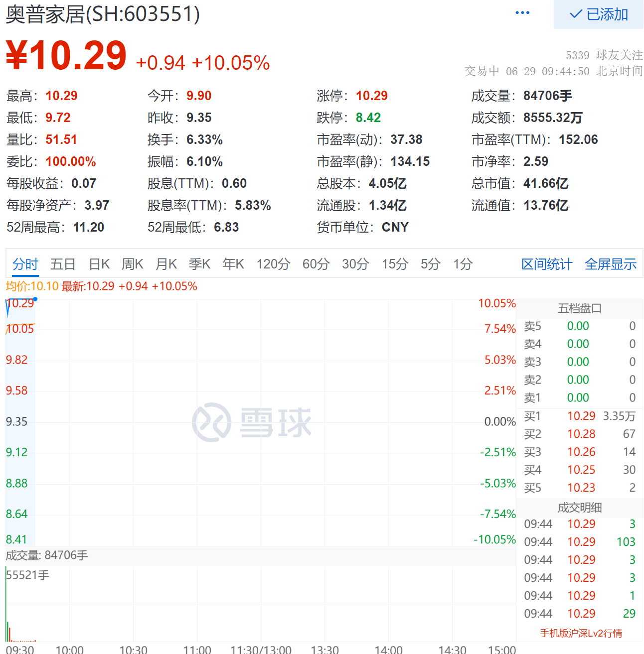Open 手机版沪深Lv2行情 link
The image size is (644, 654).
coord(581,633)
